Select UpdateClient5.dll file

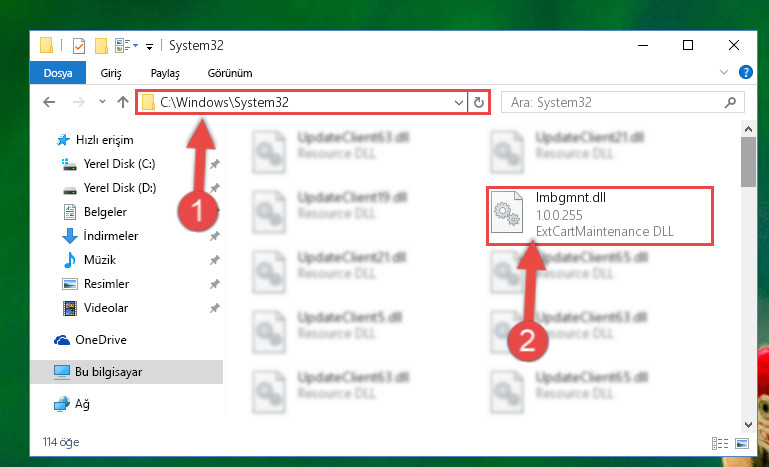pyautogui.click(x=328, y=332)
